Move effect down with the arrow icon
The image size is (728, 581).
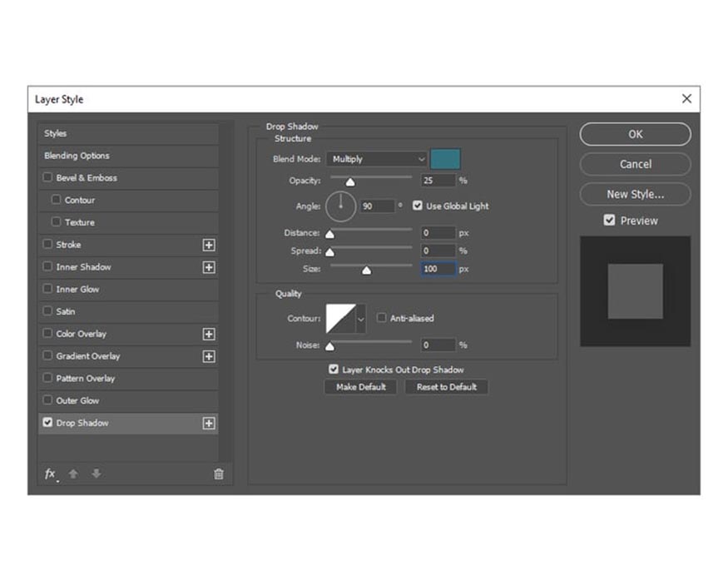(97, 474)
